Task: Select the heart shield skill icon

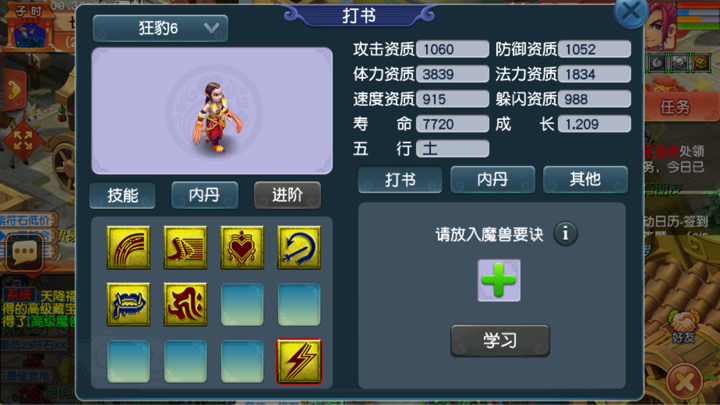Action: click(242, 248)
